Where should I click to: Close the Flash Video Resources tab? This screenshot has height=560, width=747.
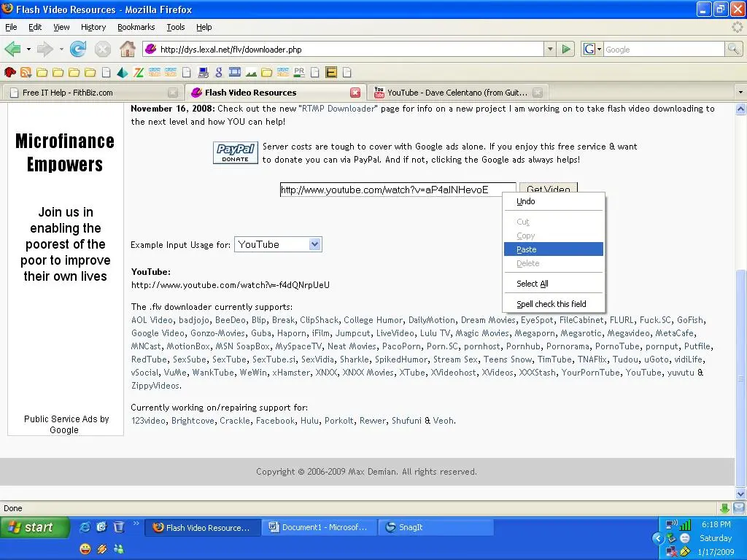click(x=355, y=93)
